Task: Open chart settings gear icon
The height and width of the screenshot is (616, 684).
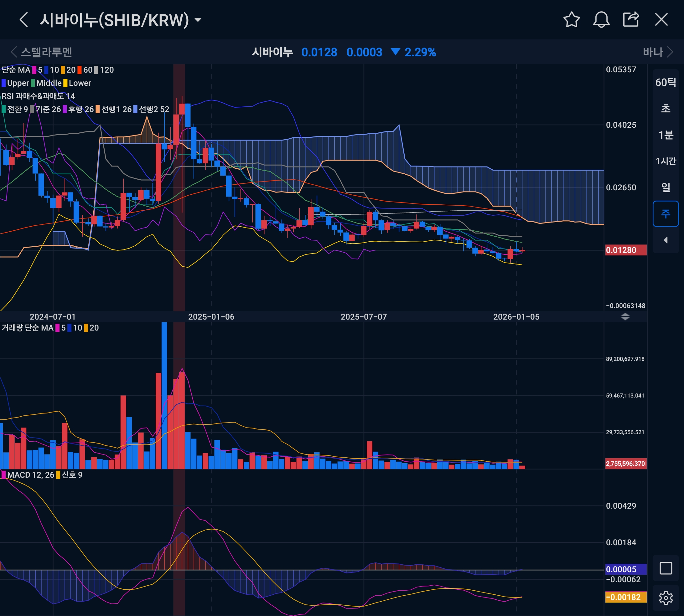Action: pos(666,598)
